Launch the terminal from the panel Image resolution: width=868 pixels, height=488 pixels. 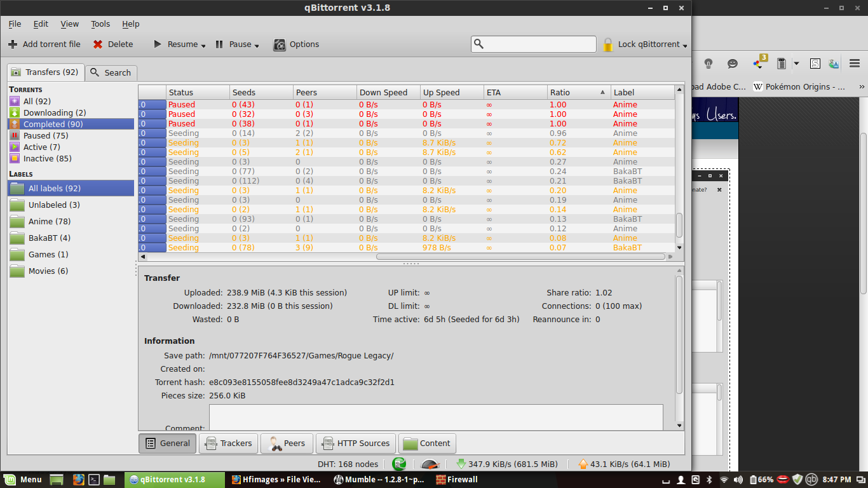click(93, 480)
